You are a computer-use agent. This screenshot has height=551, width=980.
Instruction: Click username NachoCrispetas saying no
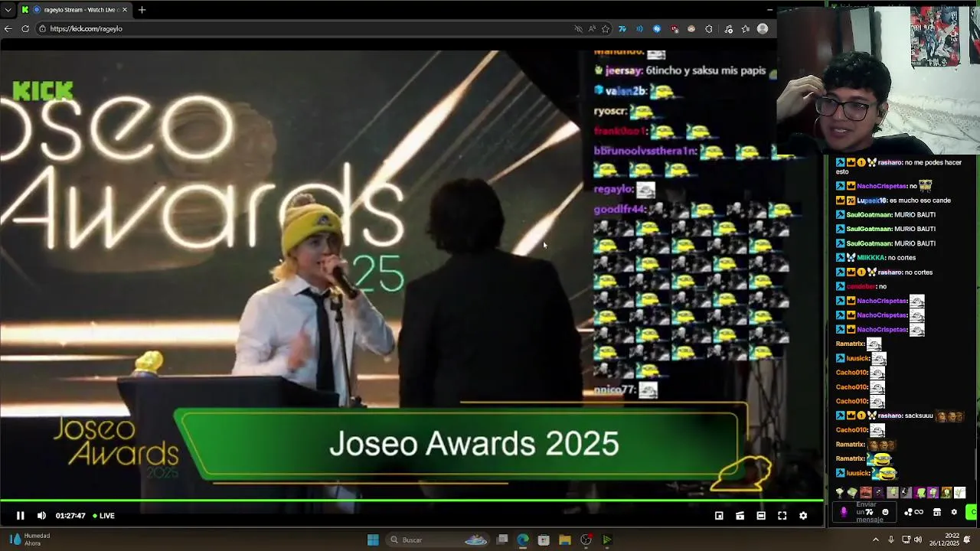(881, 186)
